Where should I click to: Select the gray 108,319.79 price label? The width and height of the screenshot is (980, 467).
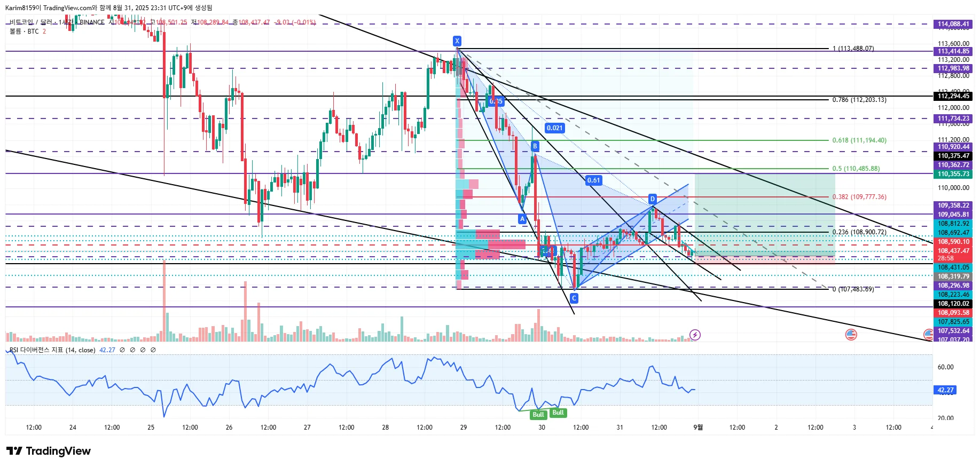click(x=953, y=276)
